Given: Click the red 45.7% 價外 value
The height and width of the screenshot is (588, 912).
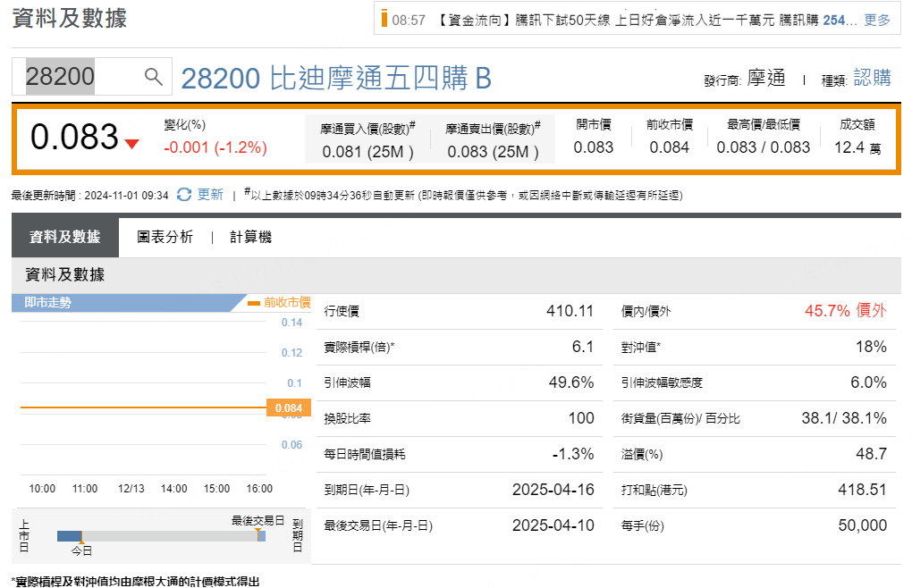Looking at the screenshot, I should point(846,311).
